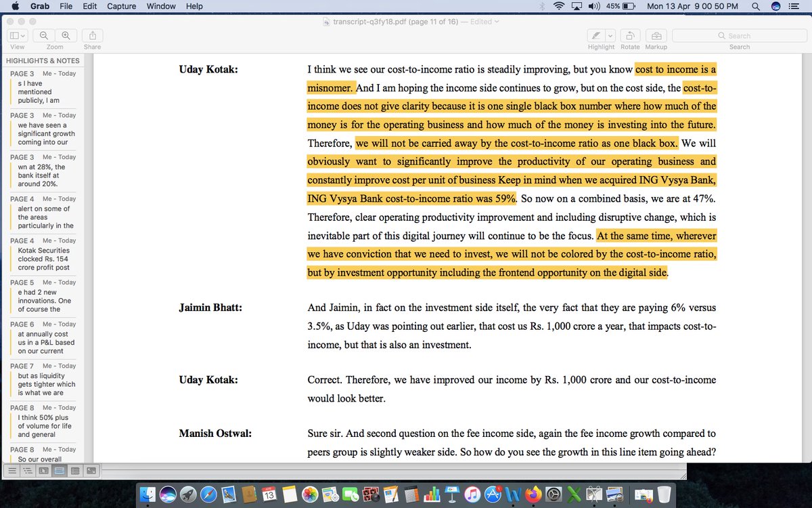Click the plain list view button at bottom

click(x=12, y=470)
